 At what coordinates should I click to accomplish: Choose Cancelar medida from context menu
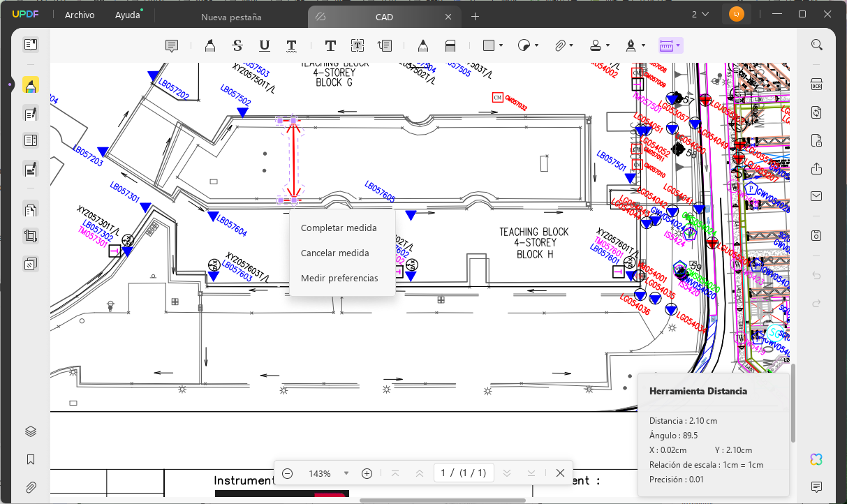click(335, 253)
